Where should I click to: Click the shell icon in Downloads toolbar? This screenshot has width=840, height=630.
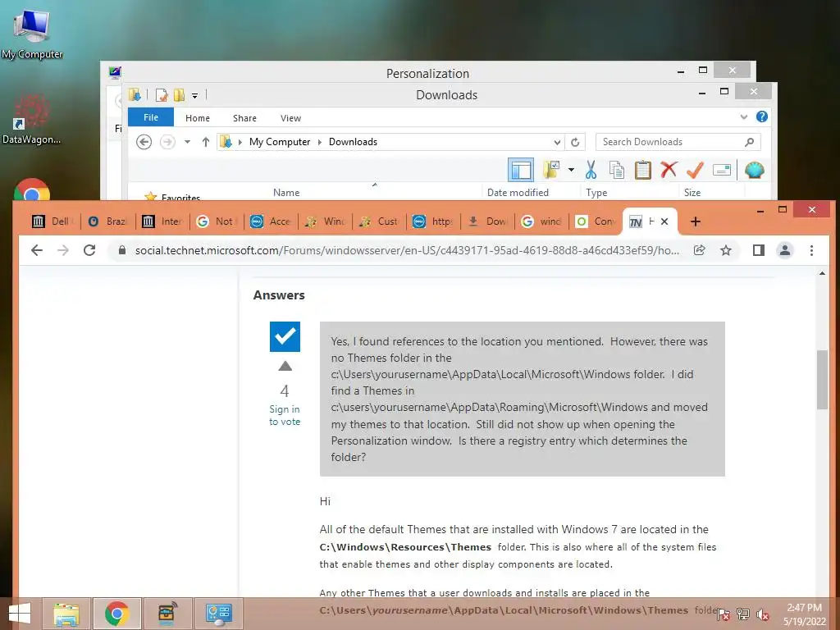pos(755,171)
